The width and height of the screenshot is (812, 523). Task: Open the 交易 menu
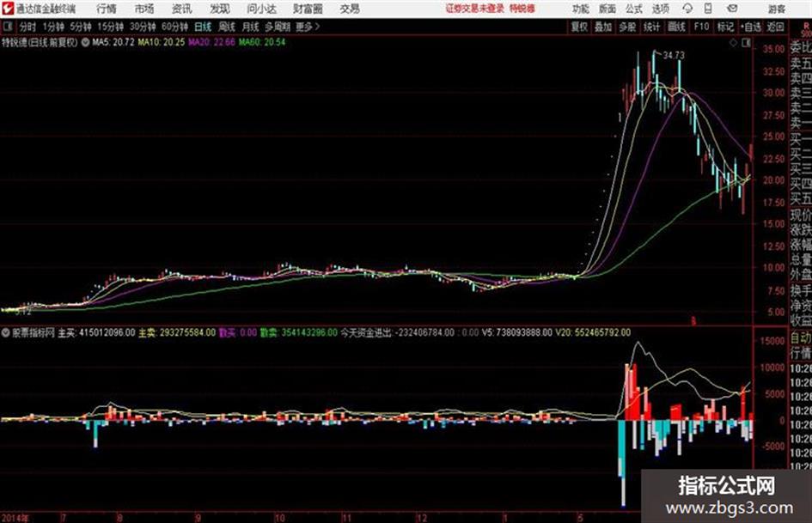(350, 9)
